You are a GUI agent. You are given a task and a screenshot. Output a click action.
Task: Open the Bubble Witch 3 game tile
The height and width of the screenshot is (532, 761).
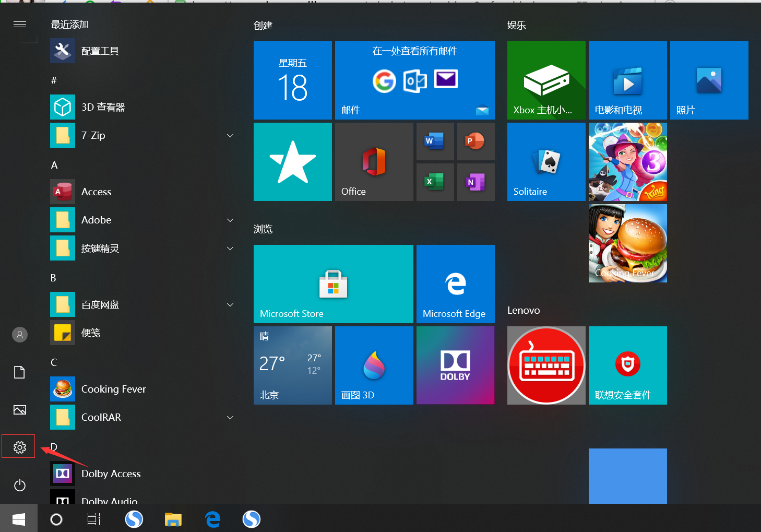(x=628, y=162)
